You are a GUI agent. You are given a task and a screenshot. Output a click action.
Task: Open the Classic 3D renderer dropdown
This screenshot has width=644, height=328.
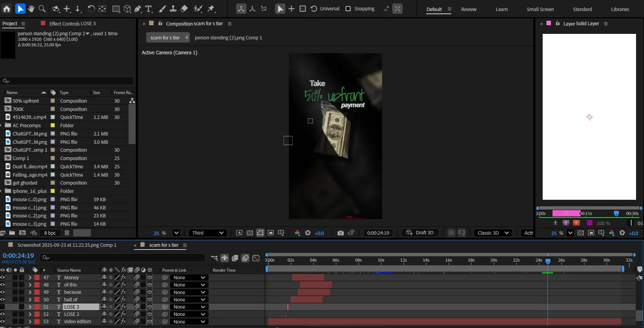pyautogui.click(x=493, y=233)
